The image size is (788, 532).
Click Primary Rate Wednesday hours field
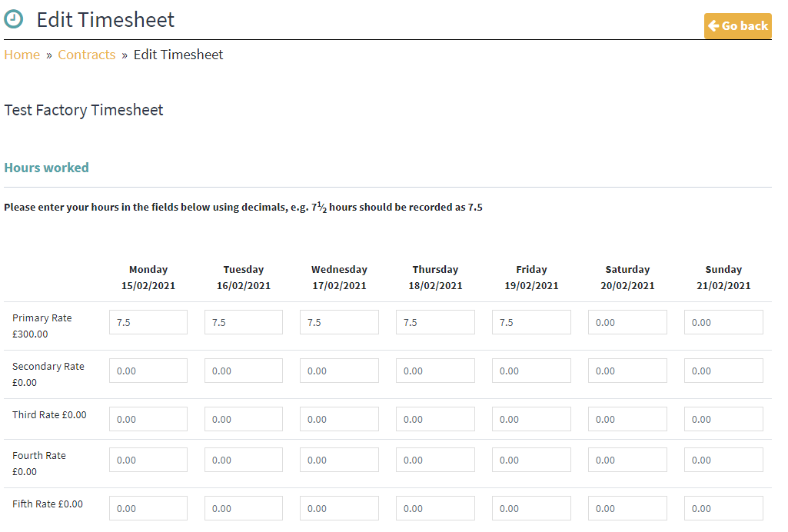[339, 322]
